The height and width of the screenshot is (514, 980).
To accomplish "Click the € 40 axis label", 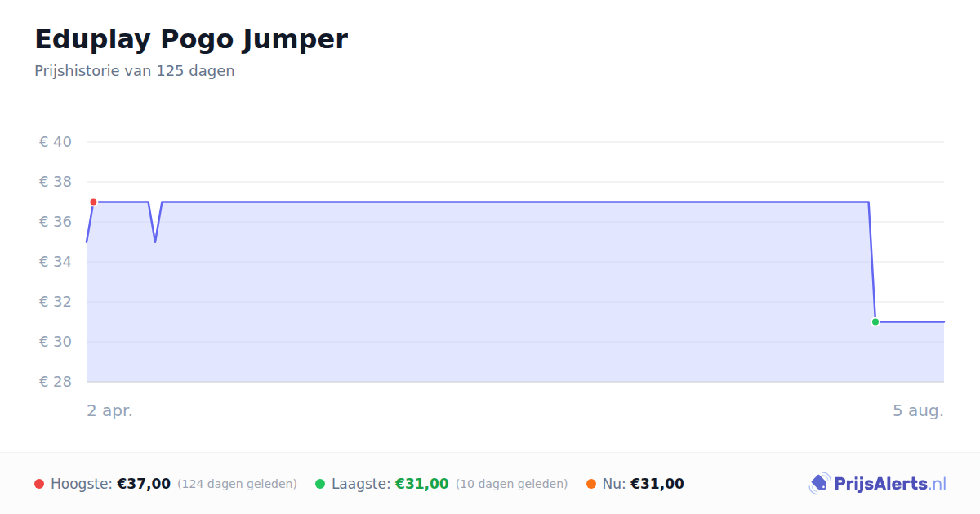I will (x=56, y=142).
